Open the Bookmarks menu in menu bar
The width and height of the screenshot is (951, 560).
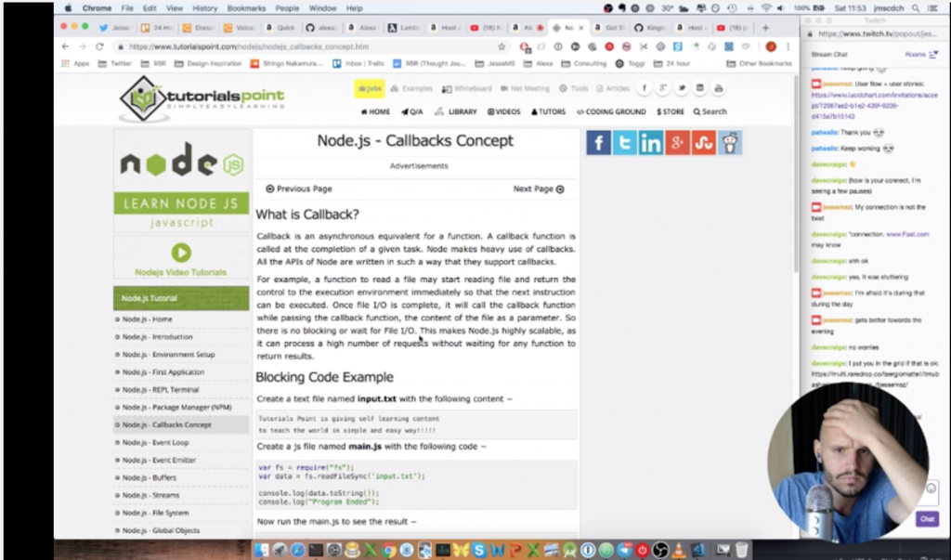(x=246, y=8)
